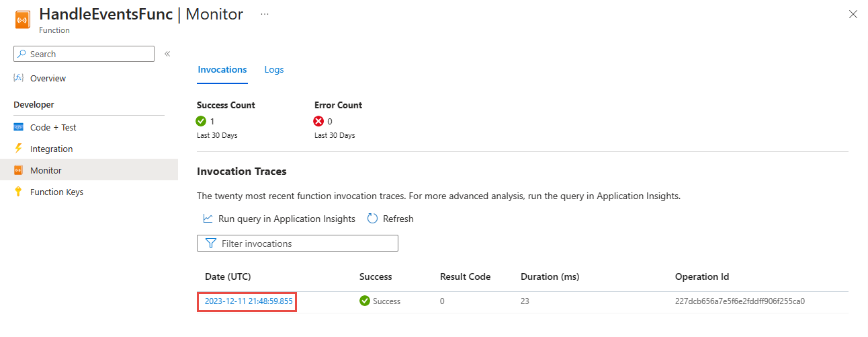The width and height of the screenshot is (868, 337).
Task: Collapse the sidebar with the double chevron
Action: click(x=167, y=54)
